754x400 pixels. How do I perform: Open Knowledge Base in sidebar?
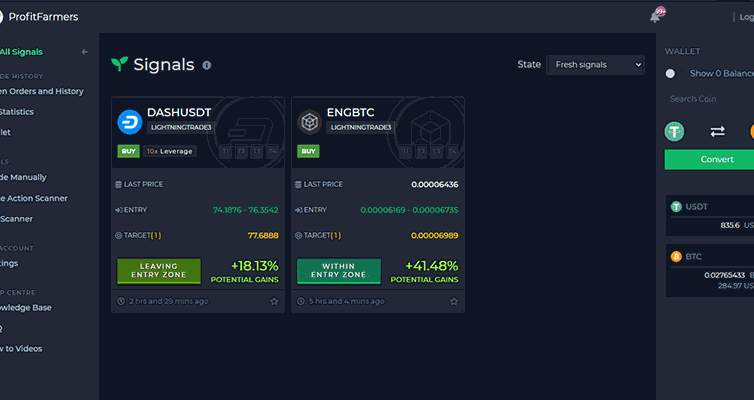coord(26,308)
